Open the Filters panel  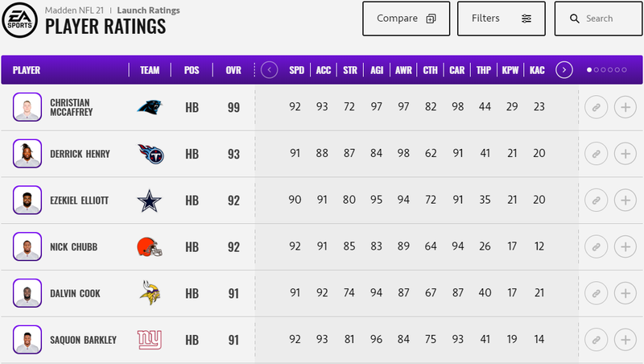coord(501,19)
